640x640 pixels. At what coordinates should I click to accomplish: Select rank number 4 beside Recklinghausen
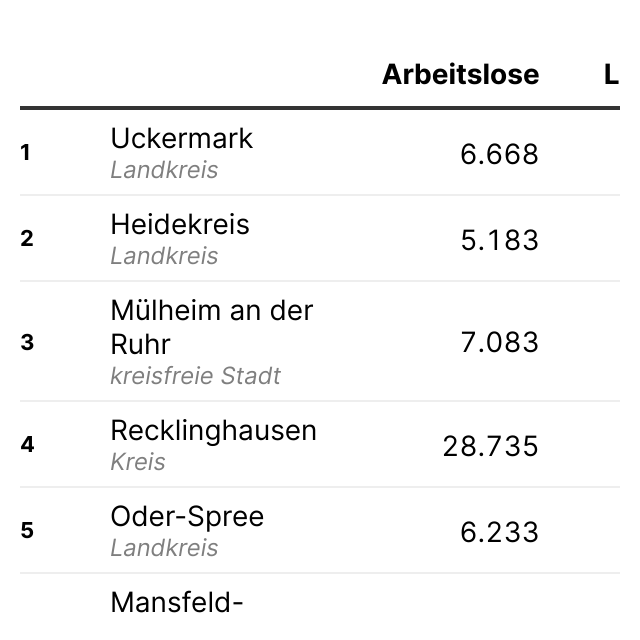pyautogui.click(x=27, y=445)
